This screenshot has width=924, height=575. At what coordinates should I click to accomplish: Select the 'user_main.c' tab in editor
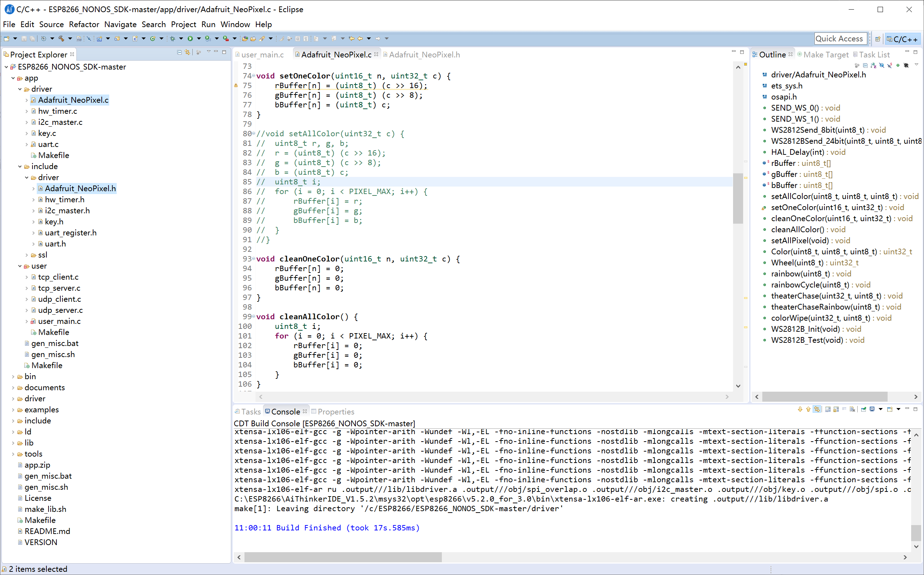262,54
